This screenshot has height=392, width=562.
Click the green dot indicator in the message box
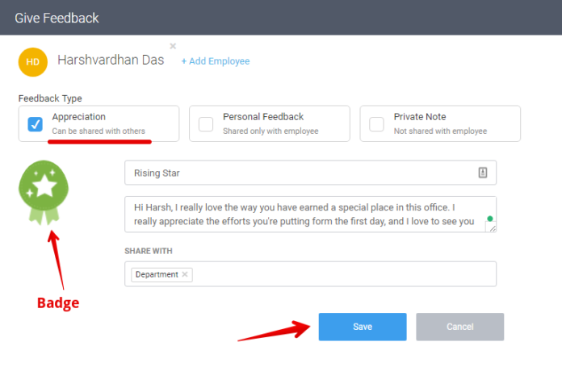pos(489,219)
